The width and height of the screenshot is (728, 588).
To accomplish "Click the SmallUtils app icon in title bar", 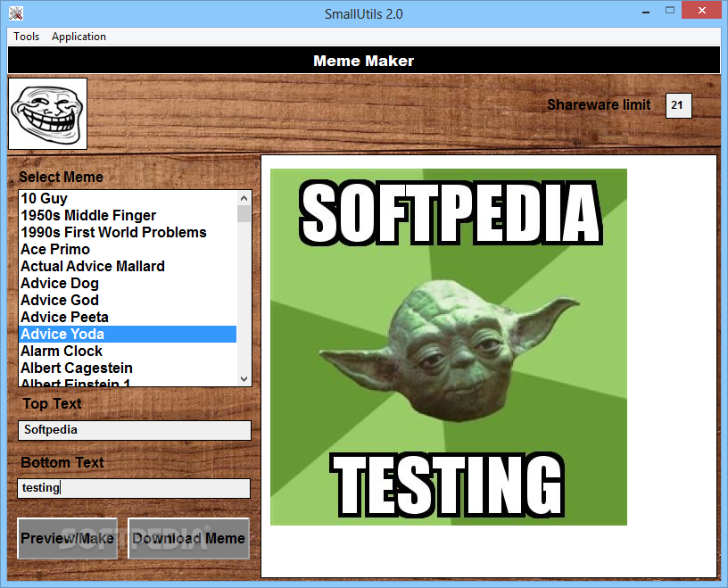I will coord(16,13).
